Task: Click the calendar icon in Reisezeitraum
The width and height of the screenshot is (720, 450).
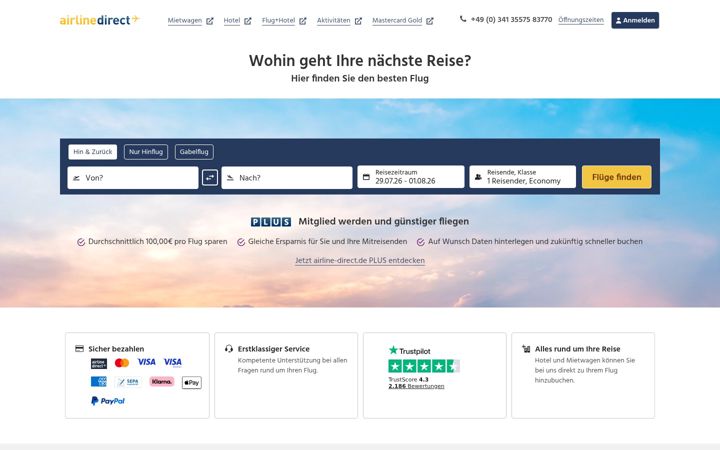Action: click(x=366, y=177)
